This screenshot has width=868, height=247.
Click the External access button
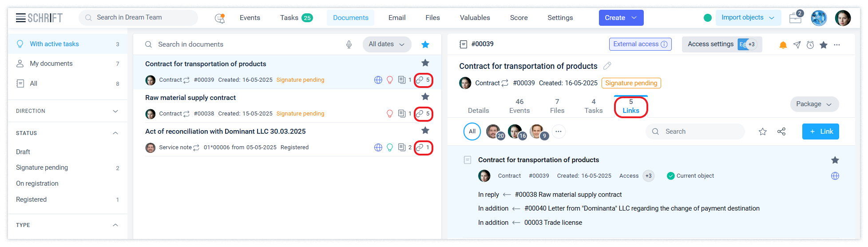(640, 44)
